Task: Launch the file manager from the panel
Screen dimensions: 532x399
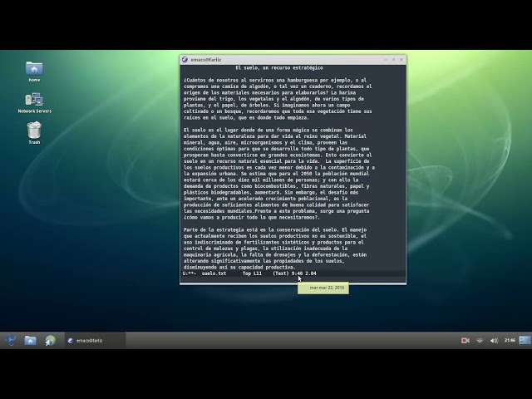Action: click(x=30, y=340)
